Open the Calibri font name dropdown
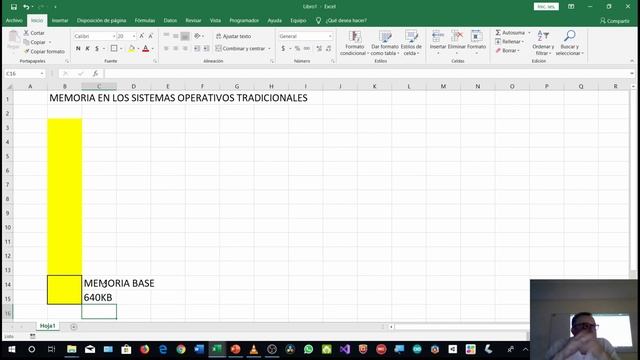This screenshot has width=640, height=360. [x=114, y=36]
